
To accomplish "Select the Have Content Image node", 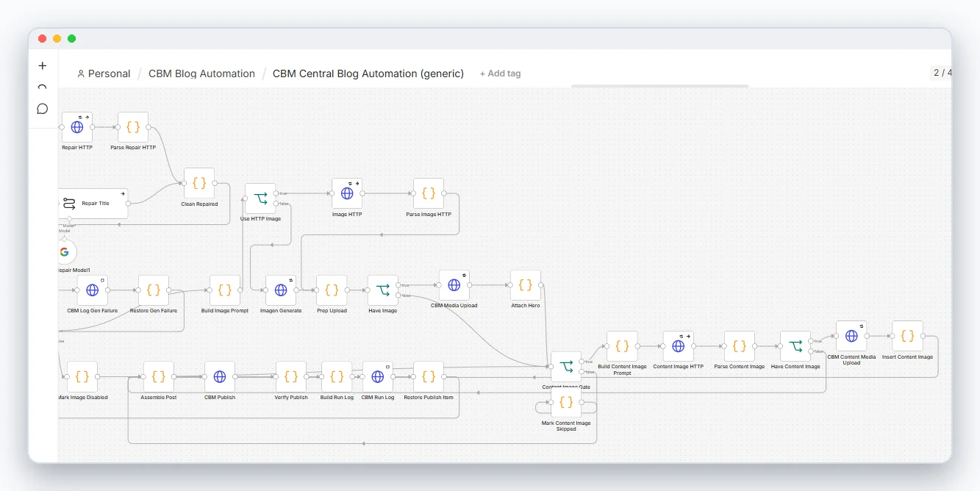I will point(795,346).
